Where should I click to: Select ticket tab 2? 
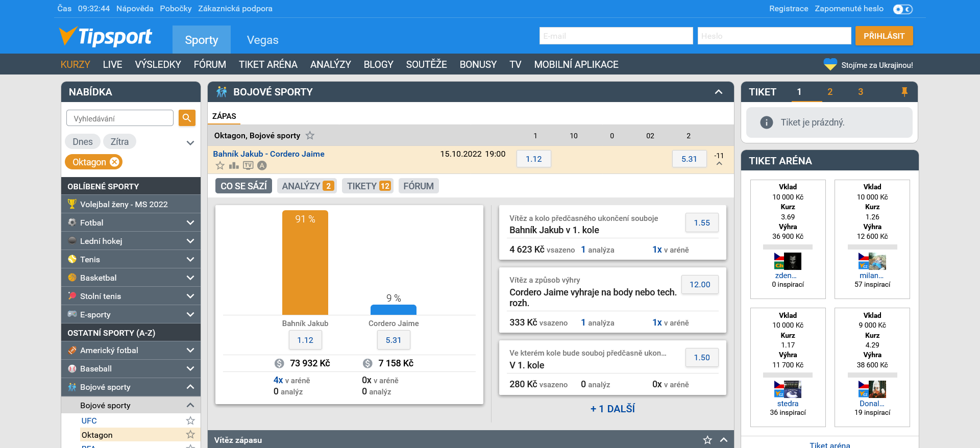830,92
